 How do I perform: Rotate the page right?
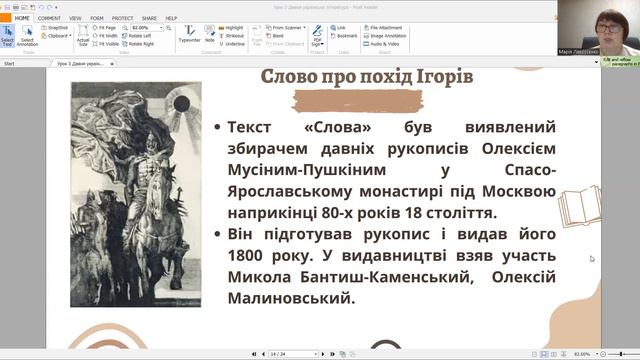click(138, 44)
